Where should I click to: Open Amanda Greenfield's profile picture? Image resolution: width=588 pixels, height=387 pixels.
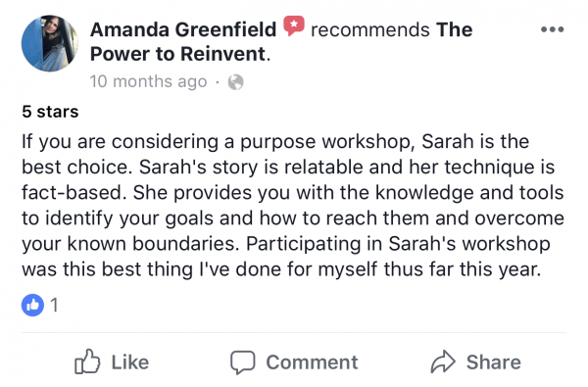click(x=50, y=43)
